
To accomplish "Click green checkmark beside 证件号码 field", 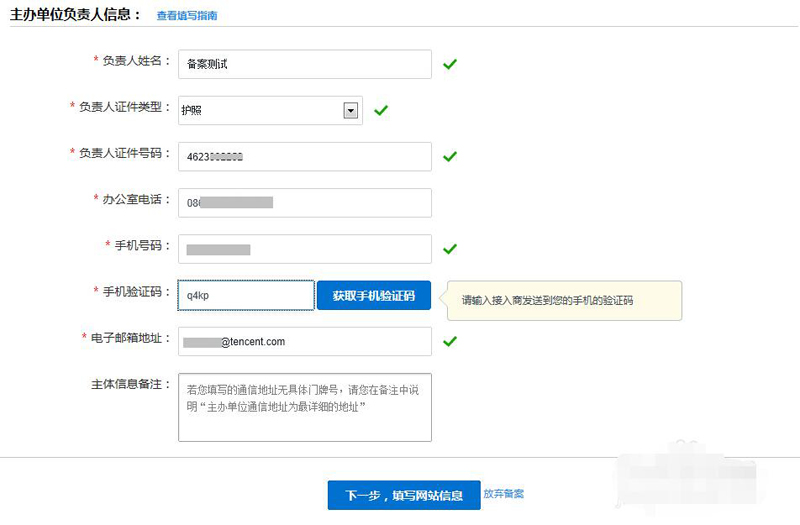I will click(450, 157).
